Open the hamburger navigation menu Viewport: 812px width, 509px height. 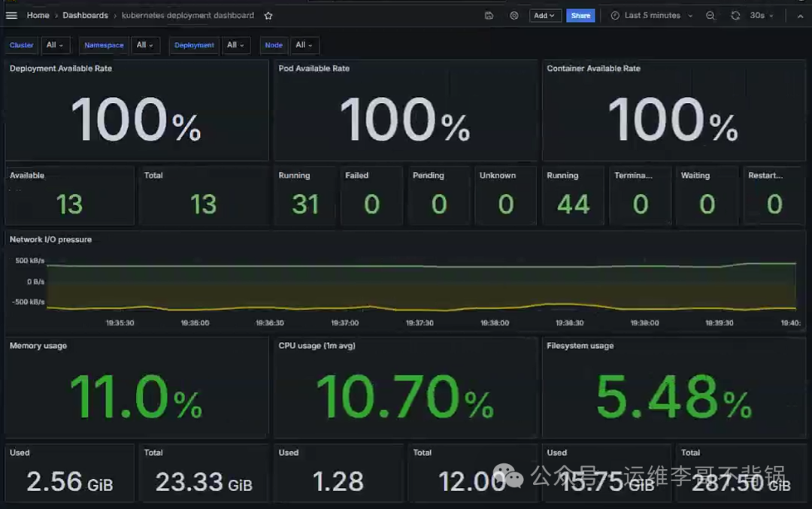click(11, 16)
